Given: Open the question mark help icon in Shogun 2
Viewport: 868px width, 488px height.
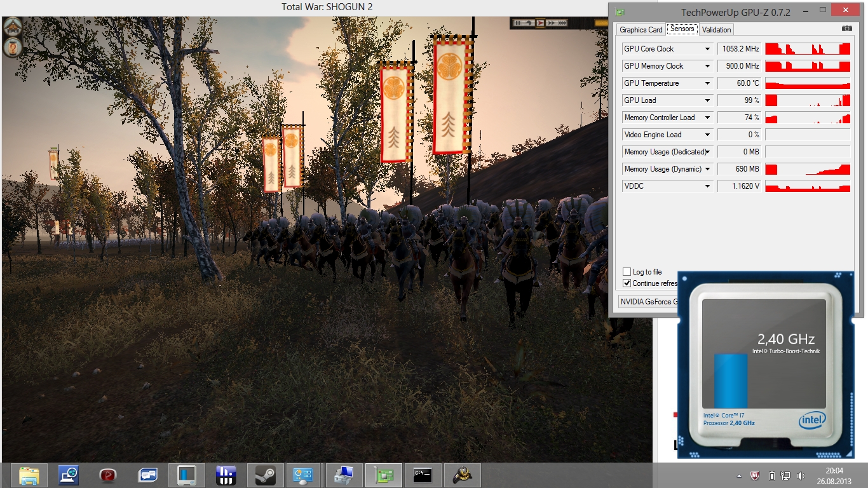Looking at the screenshot, I should pos(13,48).
